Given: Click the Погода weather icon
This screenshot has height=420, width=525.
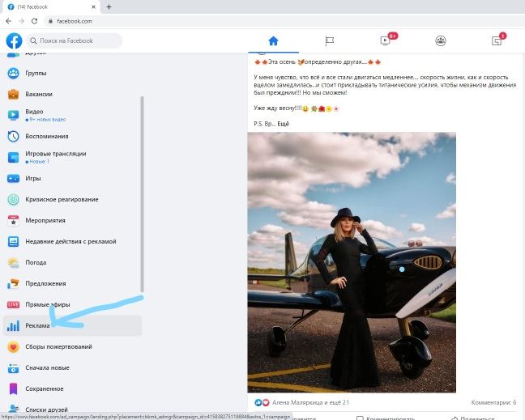Looking at the screenshot, I should point(14,262).
